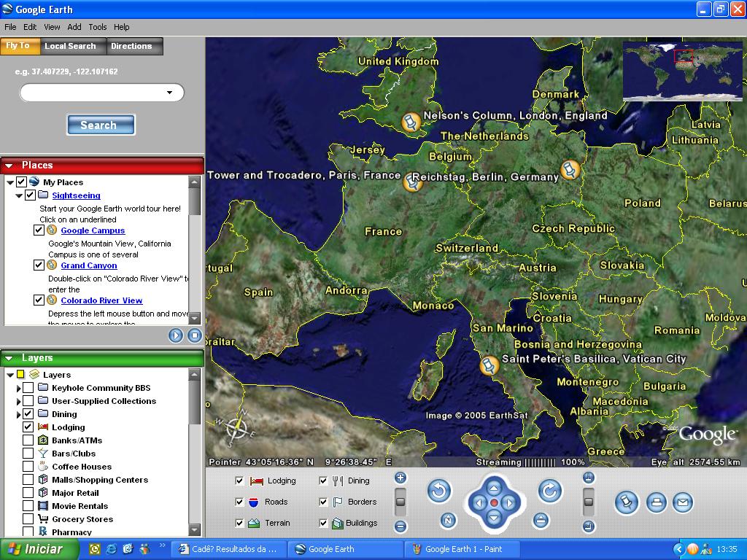The image size is (747, 560).
Task: Open the Colorado River View link
Action: pos(101,300)
